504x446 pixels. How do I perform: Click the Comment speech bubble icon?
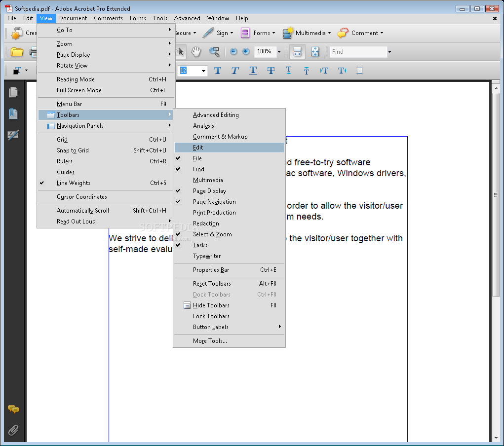(x=343, y=33)
